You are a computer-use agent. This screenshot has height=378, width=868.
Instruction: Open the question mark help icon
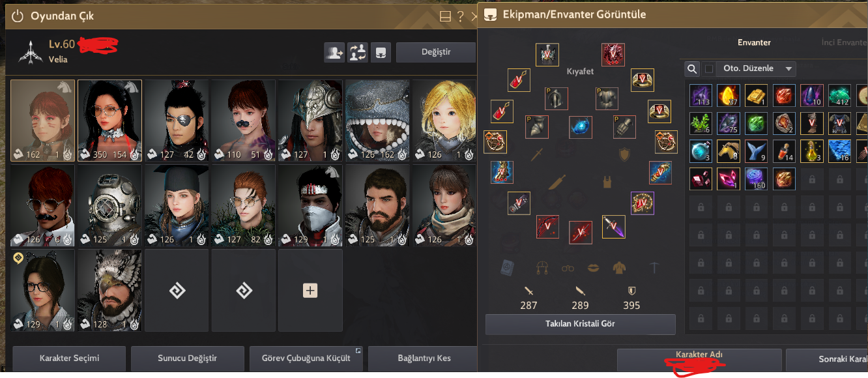pyautogui.click(x=461, y=16)
